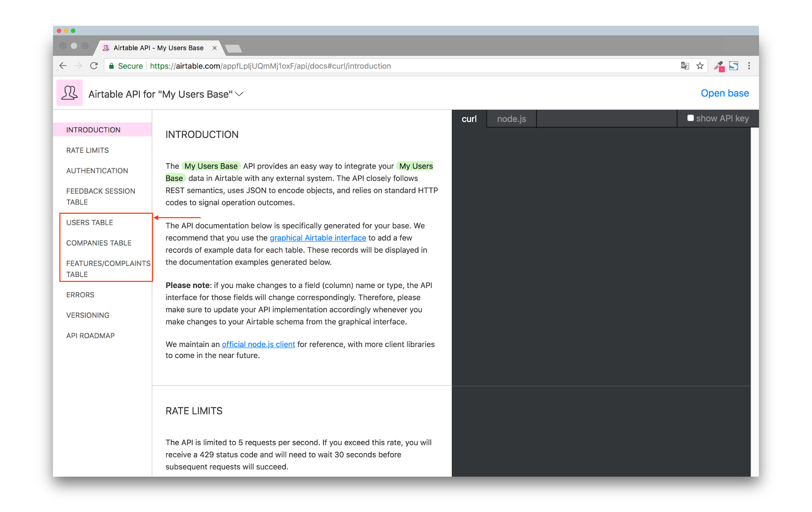
Task: Click the blue S extension icon
Action: (734, 66)
